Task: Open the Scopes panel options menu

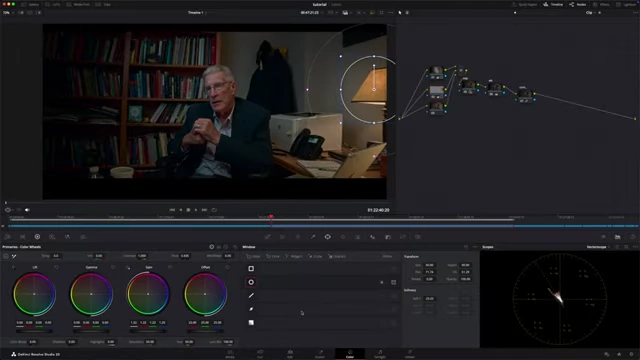Action: [x=635, y=247]
